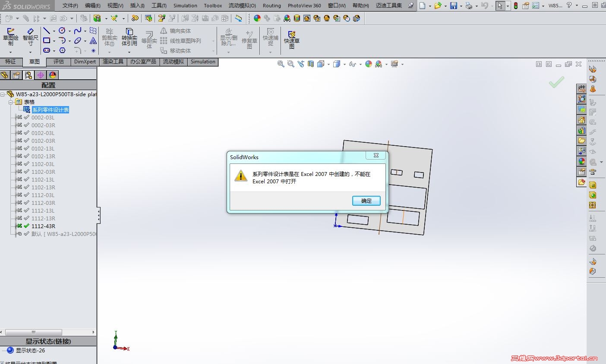Close the SolidWorks warning dialog with X

(x=376, y=155)
